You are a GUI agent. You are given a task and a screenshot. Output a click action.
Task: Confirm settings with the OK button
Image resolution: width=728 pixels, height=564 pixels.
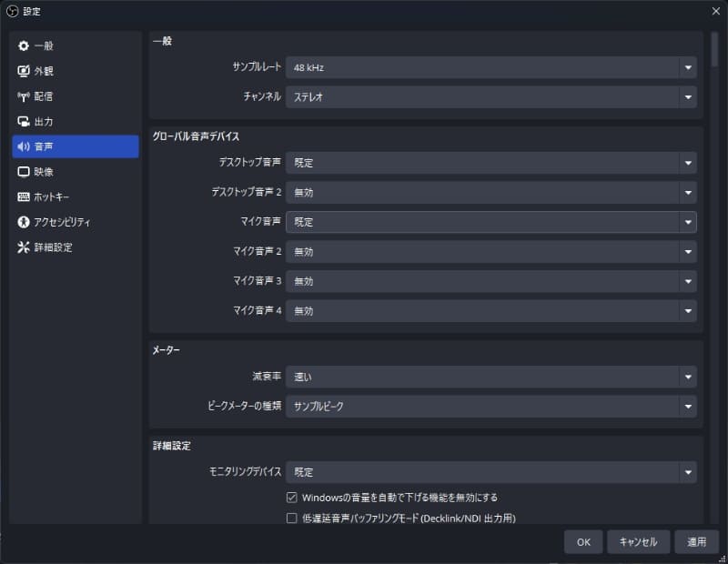tap(583, 541)
